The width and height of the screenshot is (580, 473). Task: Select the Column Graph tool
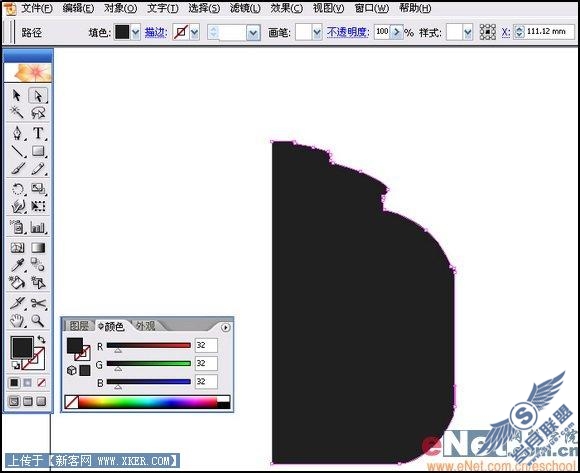[38, 227]
